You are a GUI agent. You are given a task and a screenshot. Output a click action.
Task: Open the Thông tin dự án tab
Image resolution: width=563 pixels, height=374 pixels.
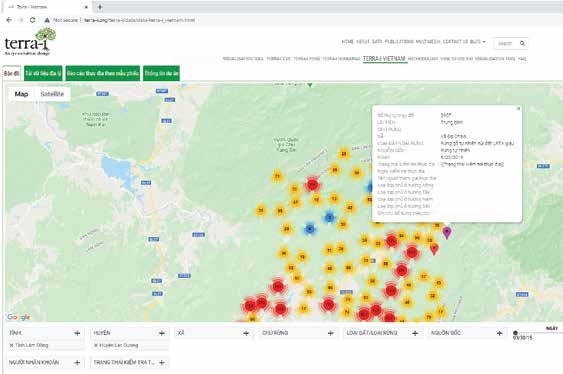click(161, 73)
